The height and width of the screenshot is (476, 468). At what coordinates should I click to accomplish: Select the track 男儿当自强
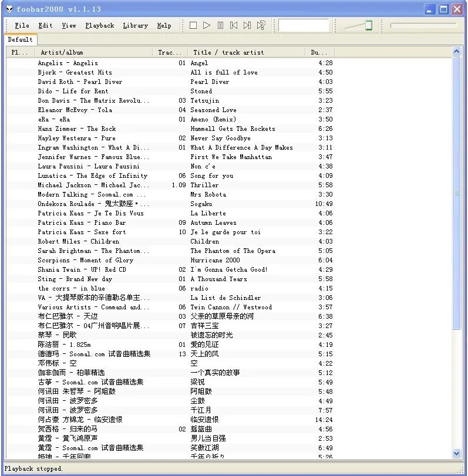[x=208, y=438]
